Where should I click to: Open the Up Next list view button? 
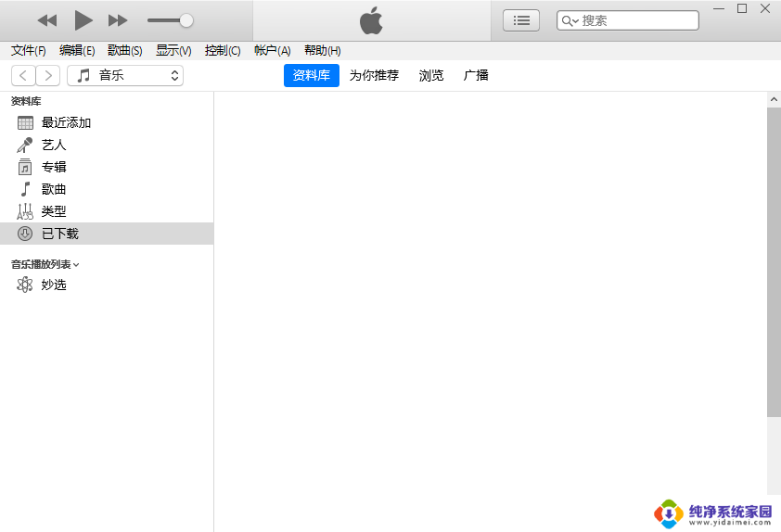[521, 20]
